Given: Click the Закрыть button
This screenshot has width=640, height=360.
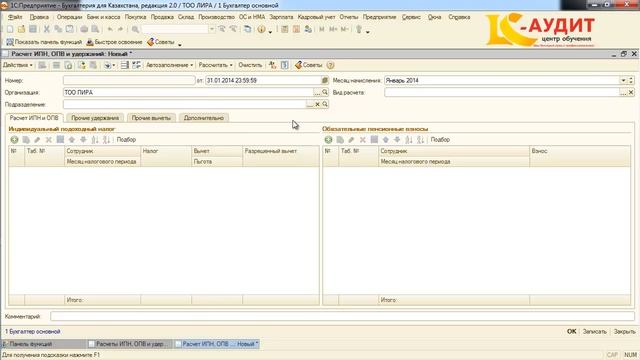Looking at the screenshot, I should point(624,331).
